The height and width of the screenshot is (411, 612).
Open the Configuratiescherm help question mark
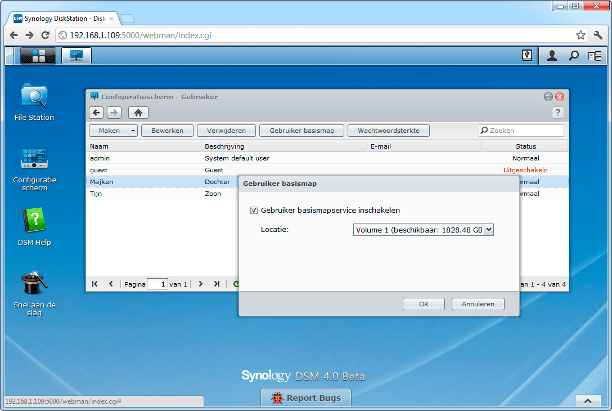click(558, 113)
